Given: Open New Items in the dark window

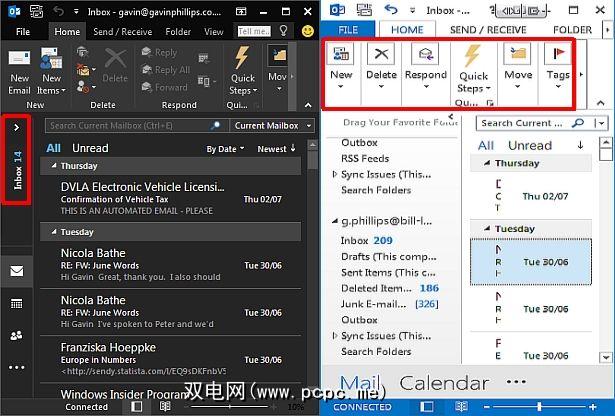Looking at the screenshot, I should coord(51,72).
